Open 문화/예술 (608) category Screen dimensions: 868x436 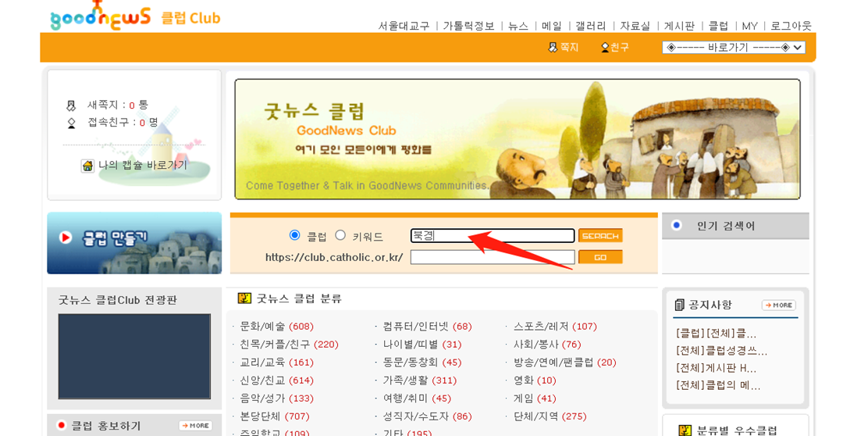276,327
